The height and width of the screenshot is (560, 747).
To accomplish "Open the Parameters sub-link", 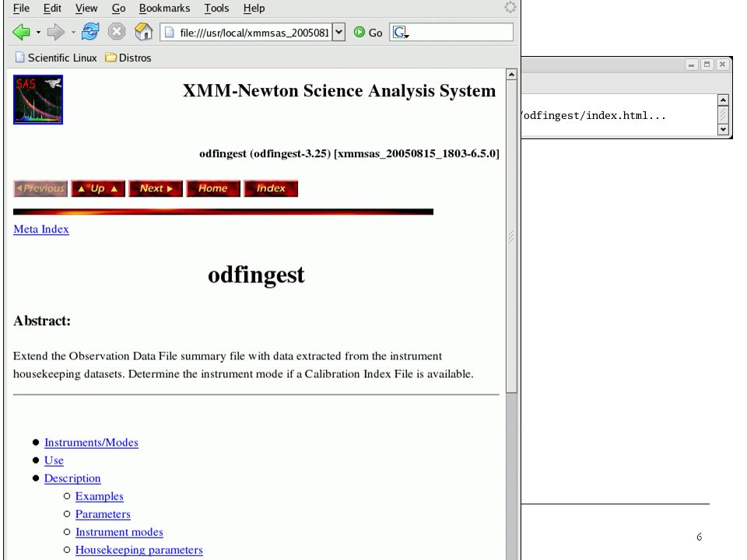I will (x=103, y=514).
